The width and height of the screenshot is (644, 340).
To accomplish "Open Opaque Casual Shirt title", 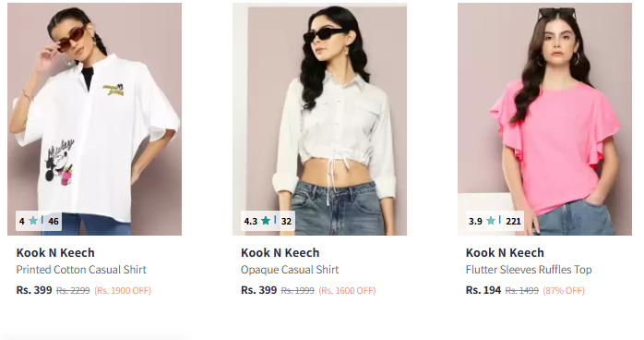I will [x=290, y=270].
